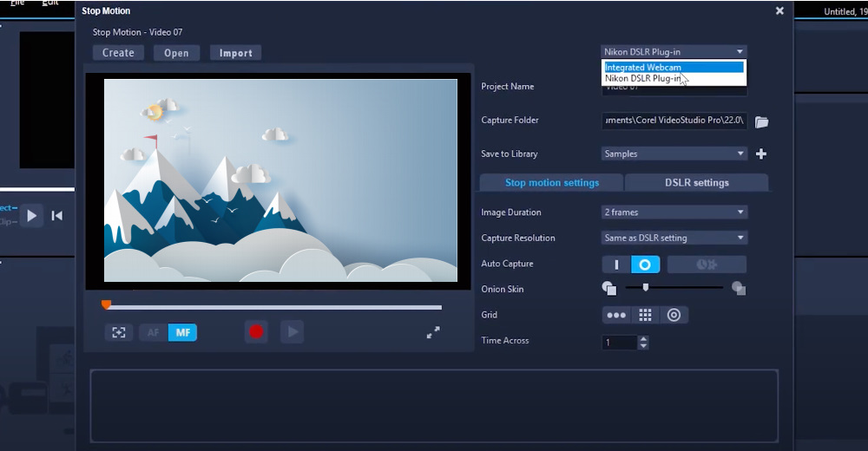Click the Import button

coord(236,53)
